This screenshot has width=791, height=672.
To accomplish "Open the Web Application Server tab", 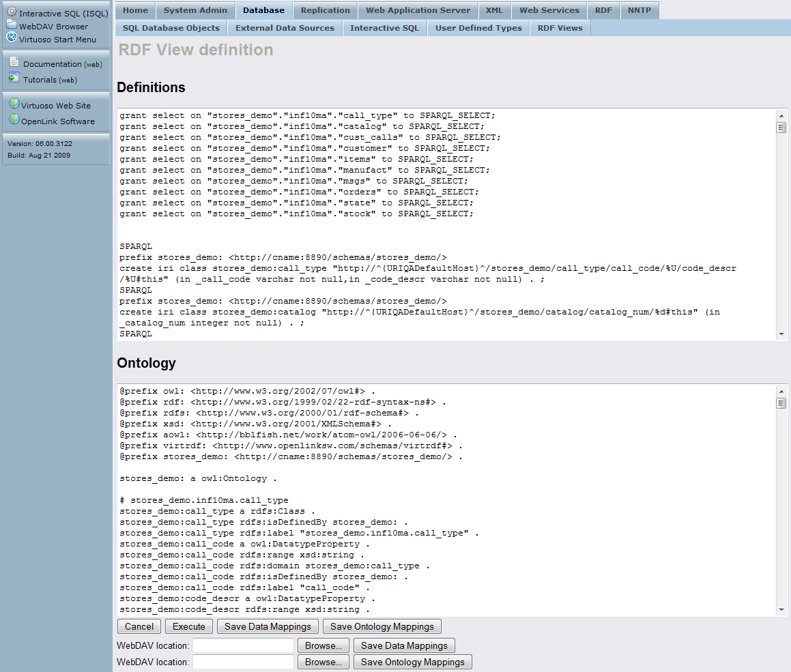I will pyautogui.click(x=418, y=10).
